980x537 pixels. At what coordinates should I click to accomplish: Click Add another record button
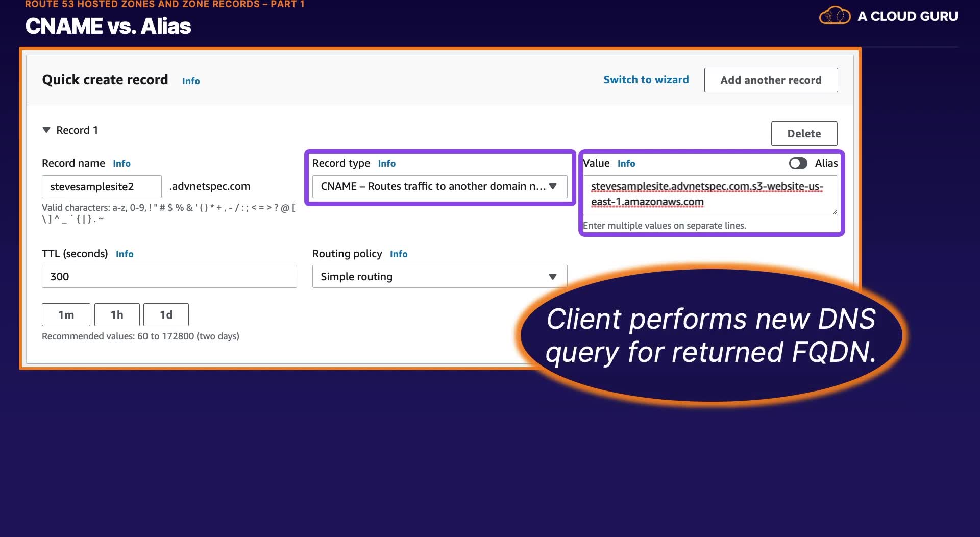(771, 80)
